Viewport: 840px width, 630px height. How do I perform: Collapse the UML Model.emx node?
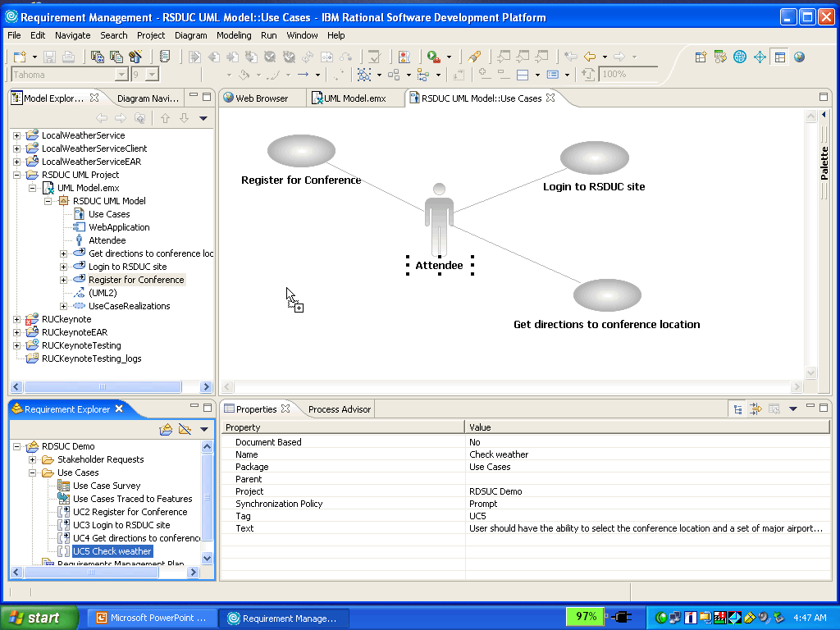click(x=32, y=188)
